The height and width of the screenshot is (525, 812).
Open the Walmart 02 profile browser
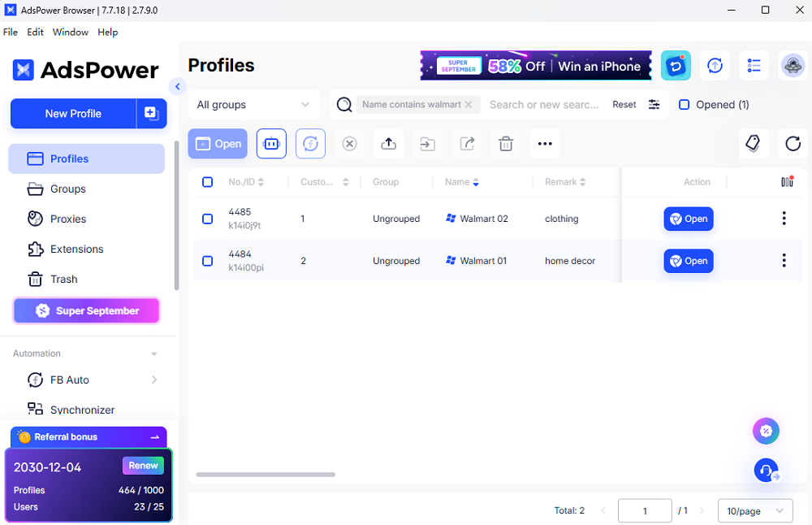click(689, 219)
